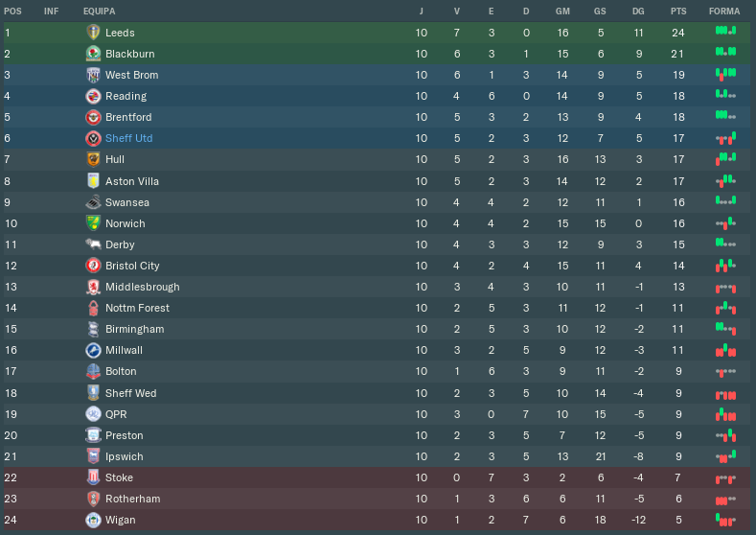The height and width of the screenshot is (535, 756).
Task: Click the Wigan club badge
Action: point(93,520)
